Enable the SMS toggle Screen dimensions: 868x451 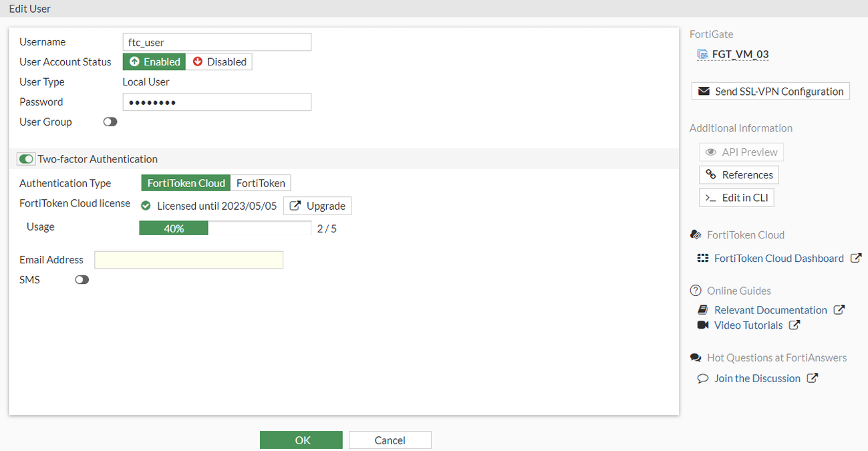pyautogui.click(x=82, y=279)
